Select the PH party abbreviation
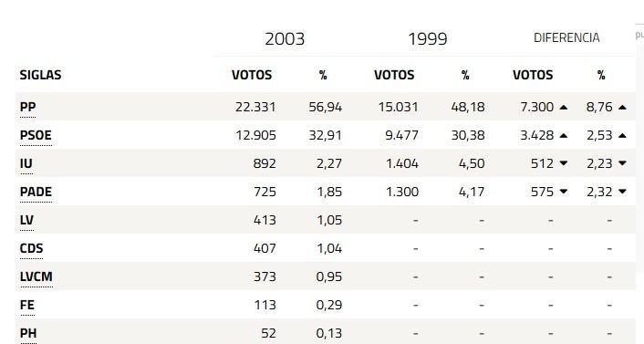The width and height of the screenshot is (644, 344). 28,333
